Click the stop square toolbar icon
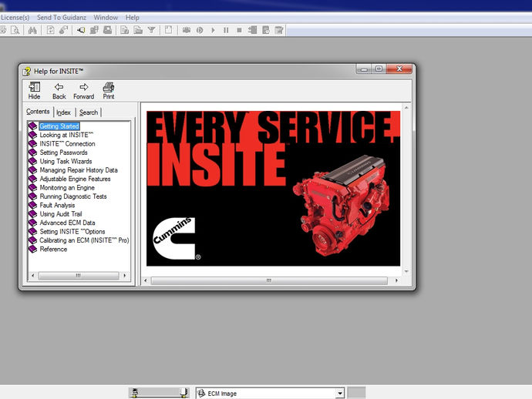The width and height of the screenshot is (532, 399). click(239, 30)
